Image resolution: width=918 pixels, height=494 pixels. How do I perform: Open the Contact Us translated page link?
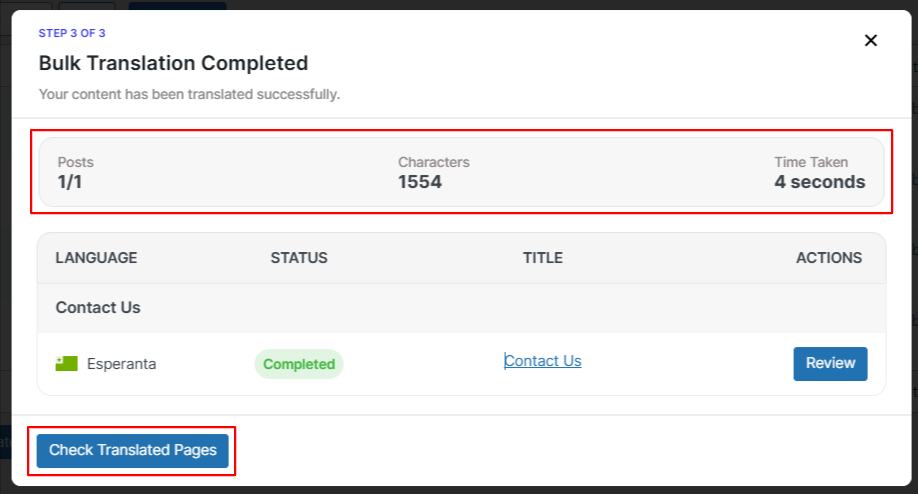[543, 361]
